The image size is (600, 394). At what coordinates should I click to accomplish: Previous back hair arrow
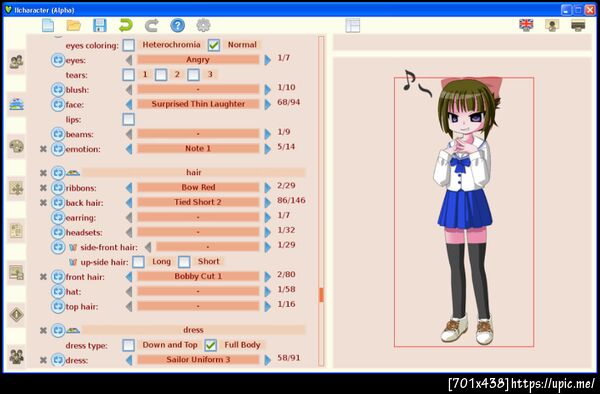coord(129,202)
